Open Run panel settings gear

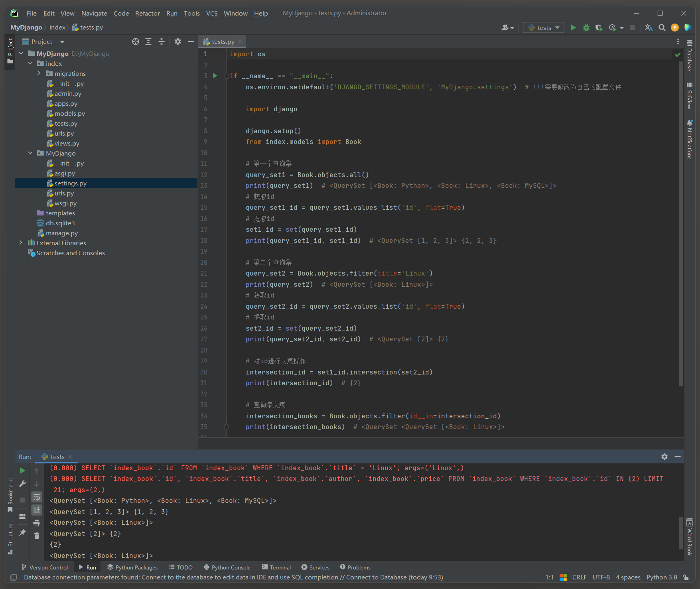point(665,457)
